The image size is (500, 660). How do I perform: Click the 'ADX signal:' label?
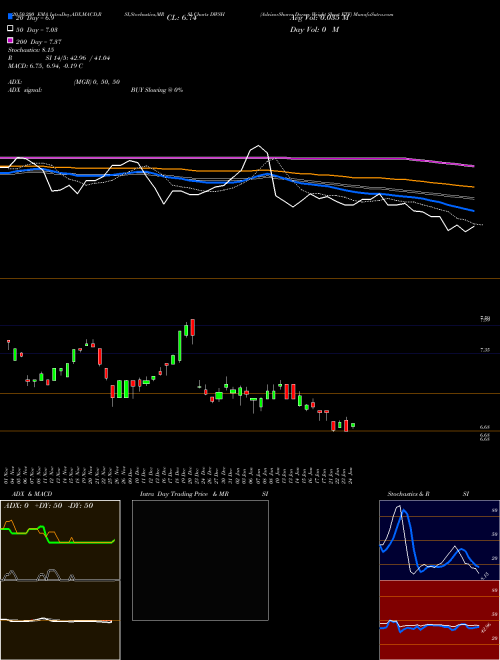click(25, 90)
